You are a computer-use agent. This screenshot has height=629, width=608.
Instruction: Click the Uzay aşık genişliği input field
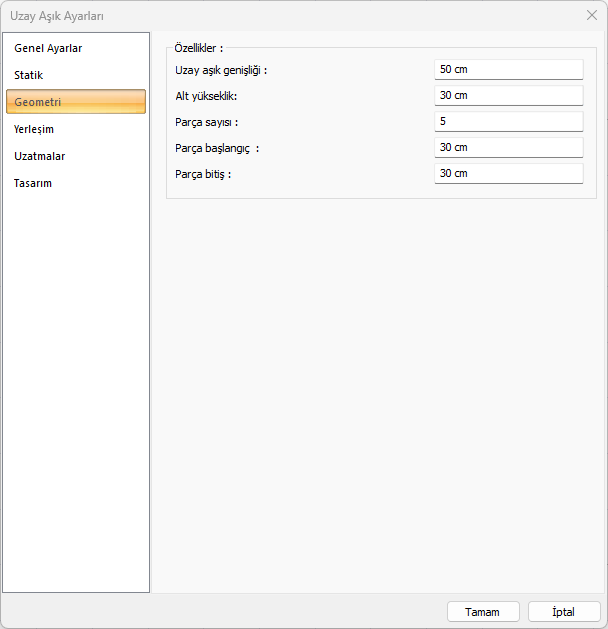pos(508,70)
